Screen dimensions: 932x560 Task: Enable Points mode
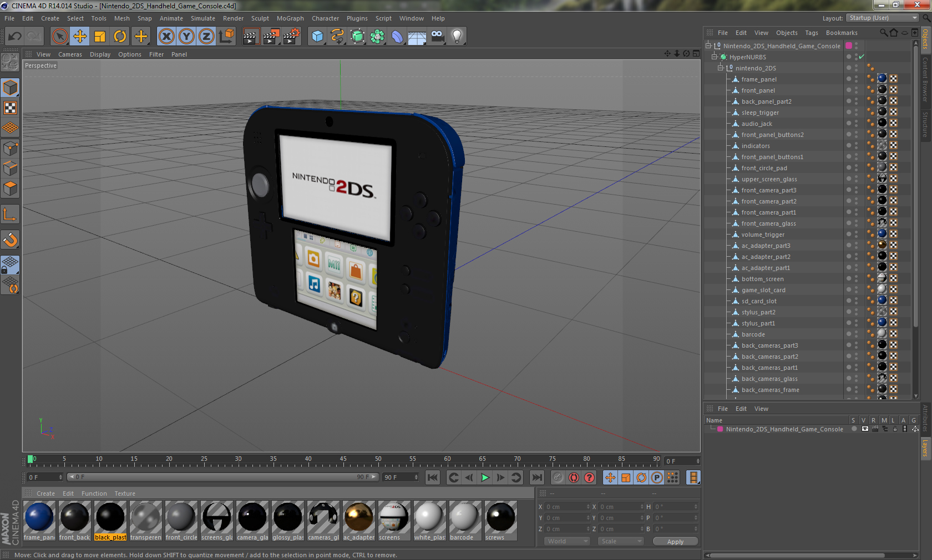click(10, 148)
